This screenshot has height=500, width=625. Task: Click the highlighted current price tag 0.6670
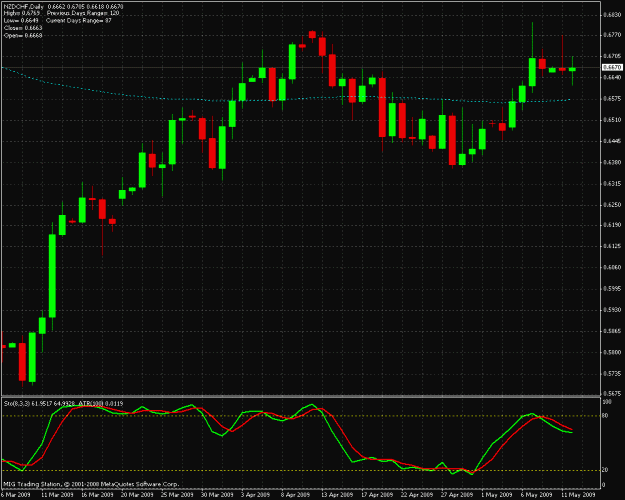(x=612, y=67)
